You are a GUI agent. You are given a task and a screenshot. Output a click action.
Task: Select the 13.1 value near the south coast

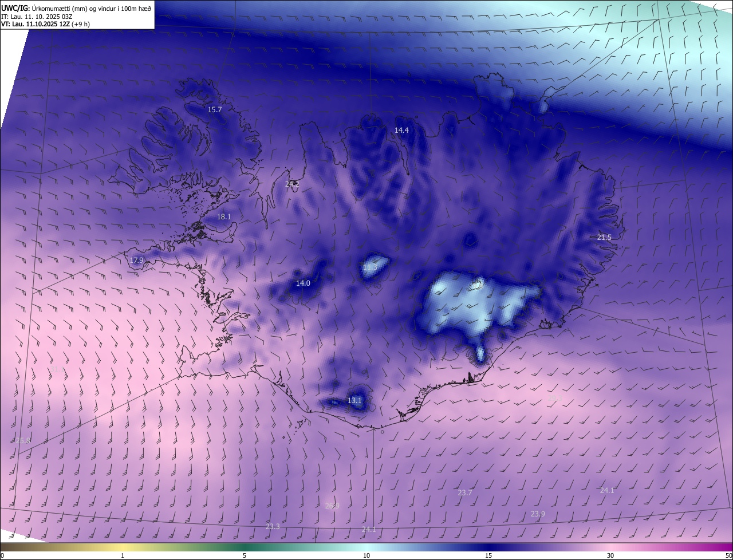click(354, 401)
